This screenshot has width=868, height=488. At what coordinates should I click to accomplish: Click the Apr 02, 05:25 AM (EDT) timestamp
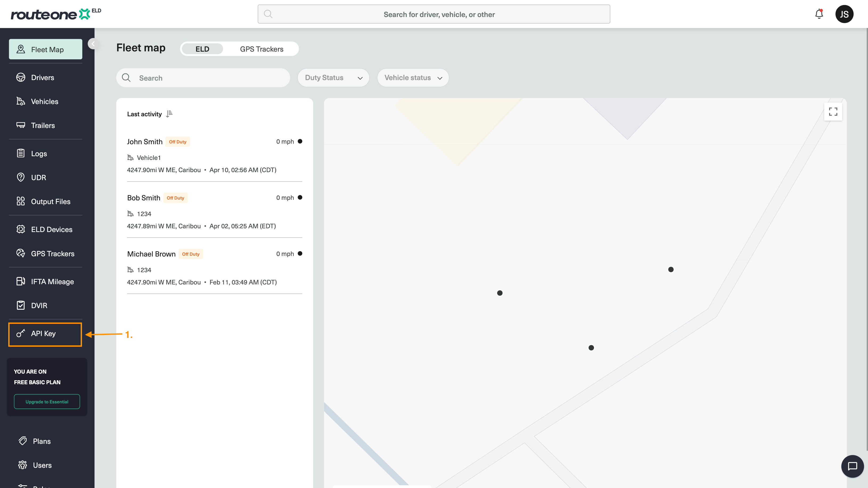point(243,226)
